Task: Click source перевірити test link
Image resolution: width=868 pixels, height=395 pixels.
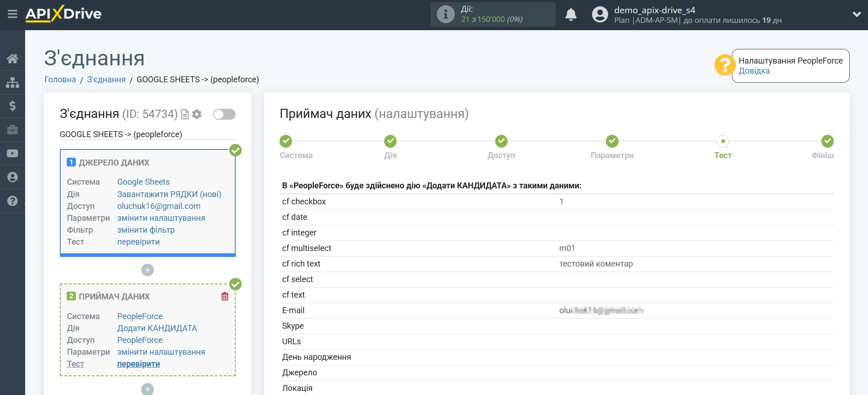Action: tap(138, 242)
